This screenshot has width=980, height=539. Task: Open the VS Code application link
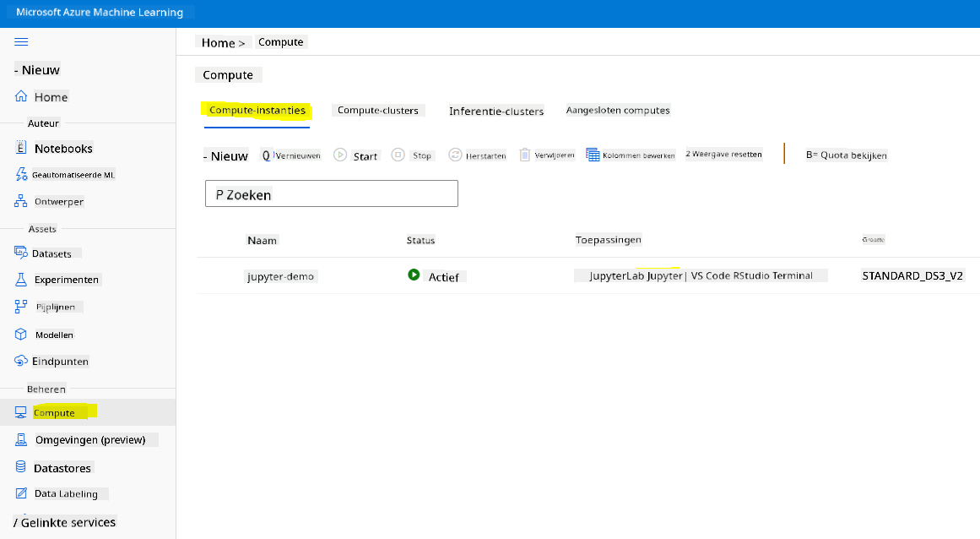711,275
